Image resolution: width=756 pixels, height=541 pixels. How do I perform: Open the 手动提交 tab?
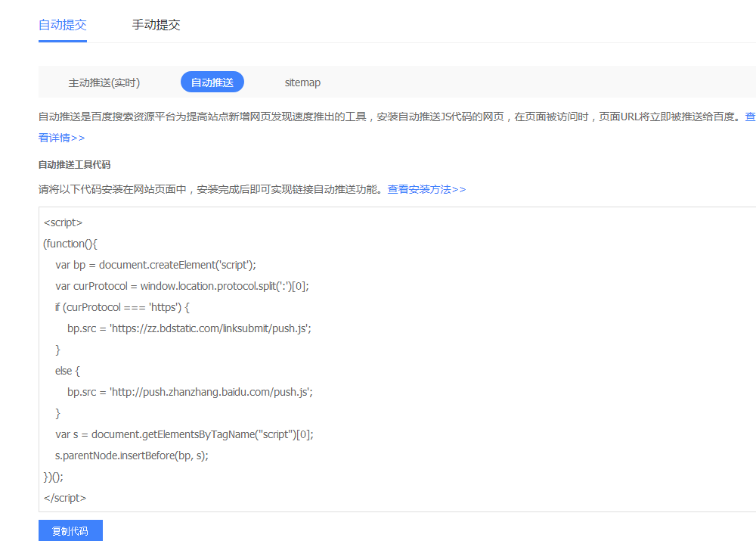coord(156,25)
